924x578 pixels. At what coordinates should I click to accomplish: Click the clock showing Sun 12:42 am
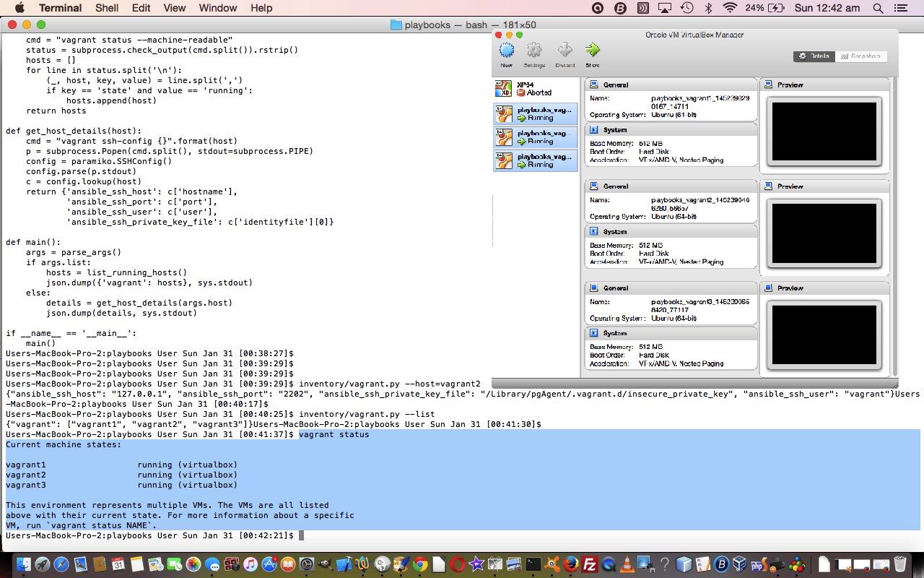click(x=827, y=8)
